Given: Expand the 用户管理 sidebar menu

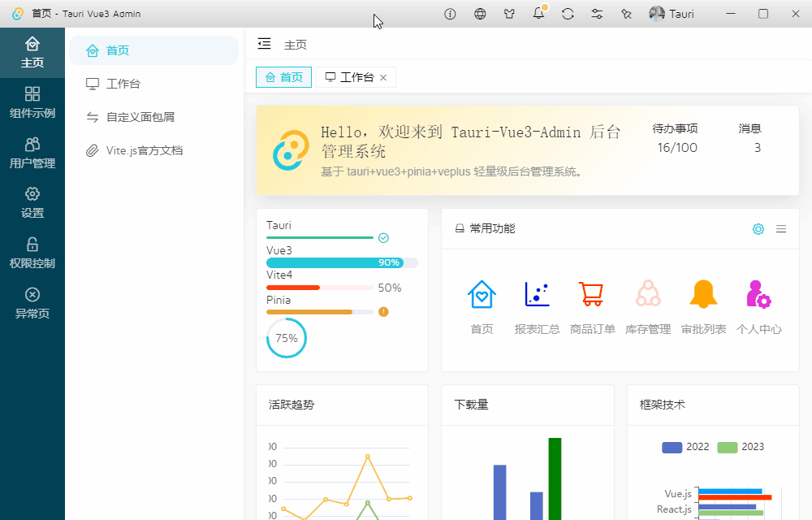Looking at the screenshot, I should (32, 153).
